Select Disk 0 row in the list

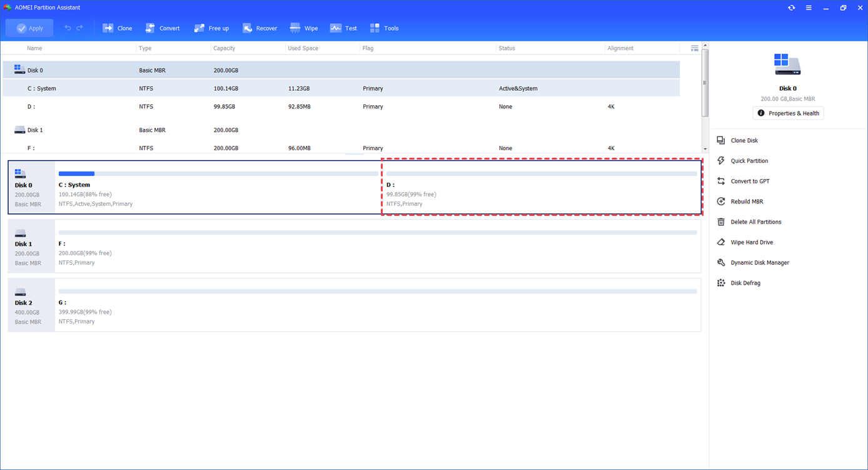(x=341, y=70)
